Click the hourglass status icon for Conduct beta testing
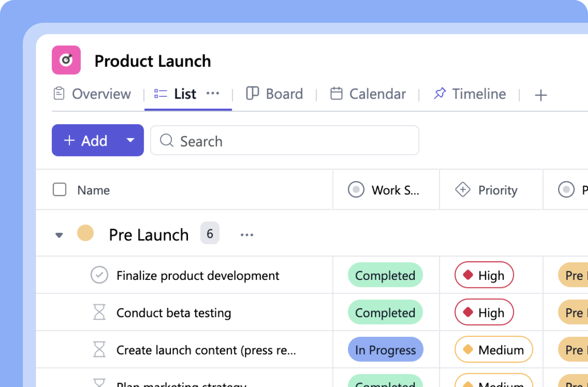The height and width of the screenshot is (387, 588). coord(99,312)
